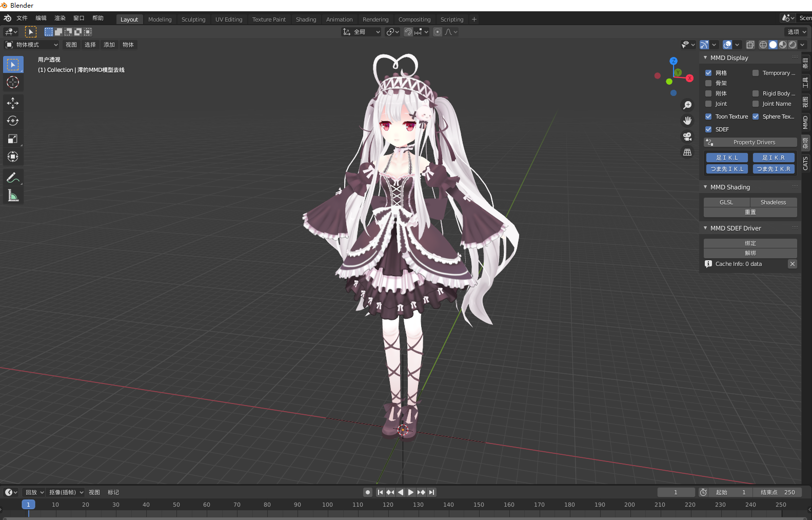Toggle show overlays button

(727, 45)
